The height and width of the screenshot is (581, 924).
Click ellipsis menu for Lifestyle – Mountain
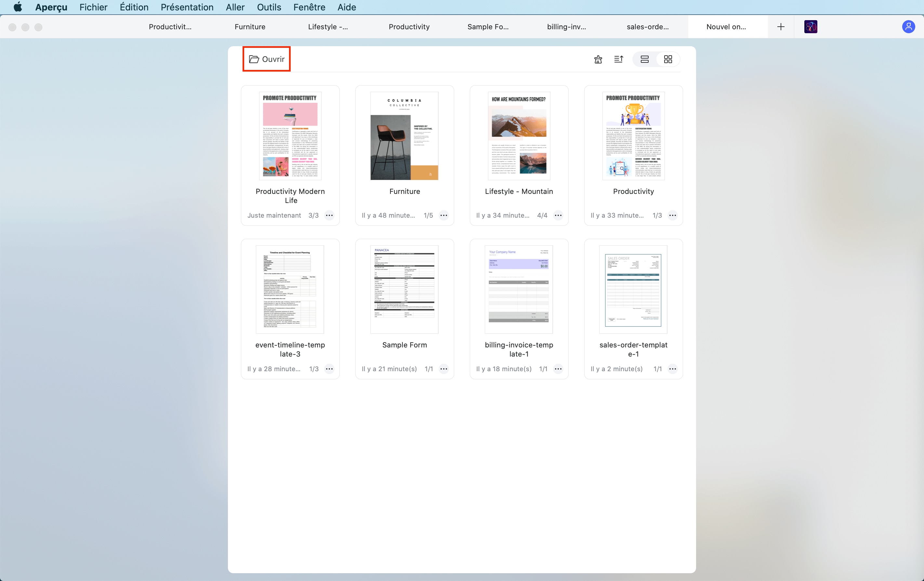(x=558, y=215)
